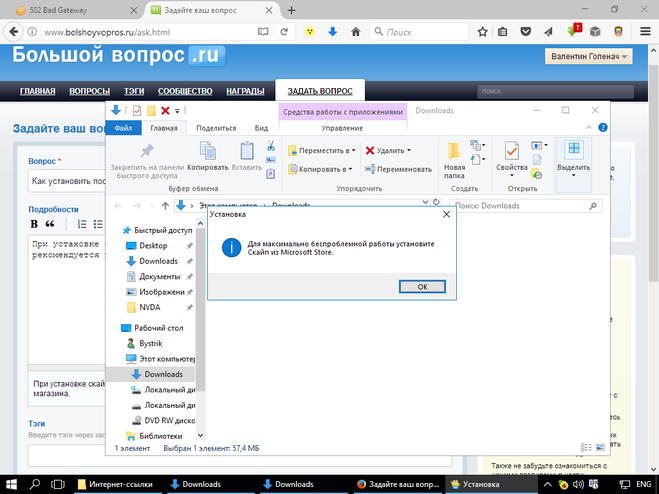Click the red X delete icon in quick access toolbar
This screenshot has height=494, width=659.
tap(165, 110)
